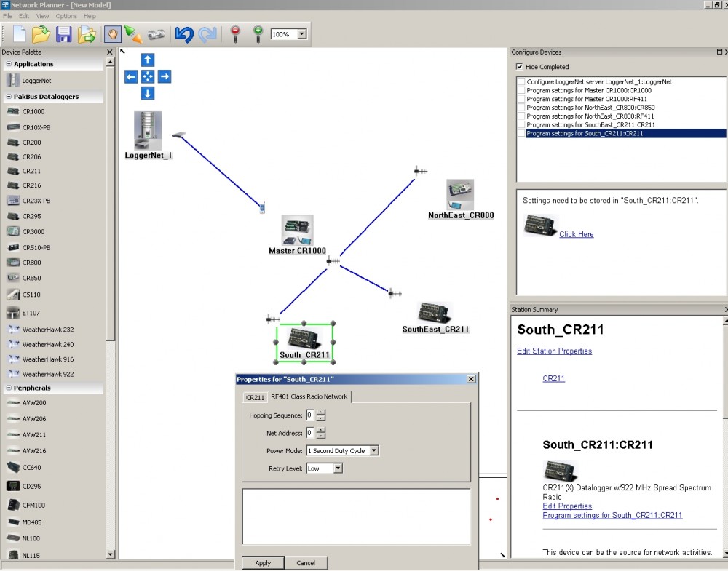Select the hand pan tool
Screen dimensions: 728x571
pyautogui.click(x=112, y=34)
